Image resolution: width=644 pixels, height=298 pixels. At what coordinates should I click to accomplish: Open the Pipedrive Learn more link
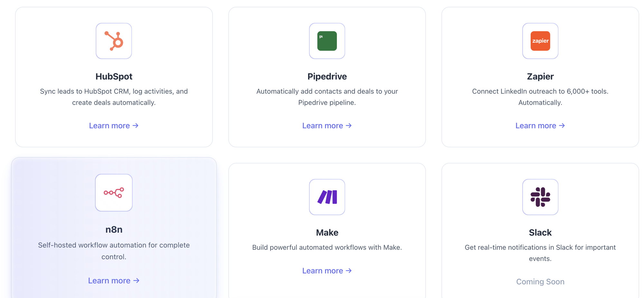click(327, 126)
